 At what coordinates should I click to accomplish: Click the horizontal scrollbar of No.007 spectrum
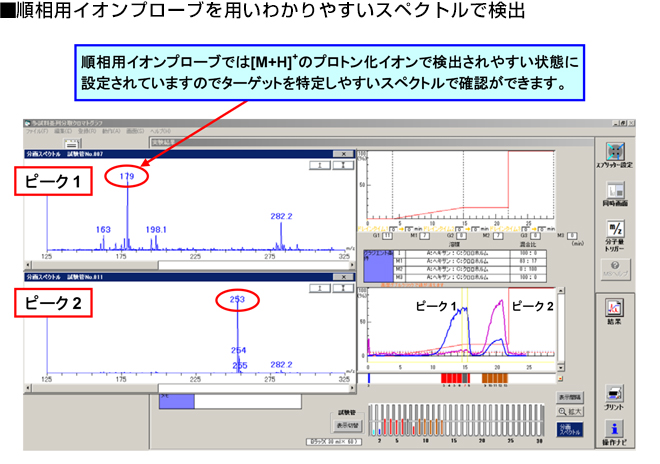tap(190, 265)
